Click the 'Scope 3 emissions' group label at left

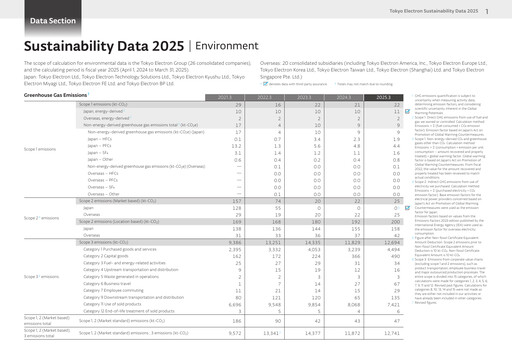41,277
